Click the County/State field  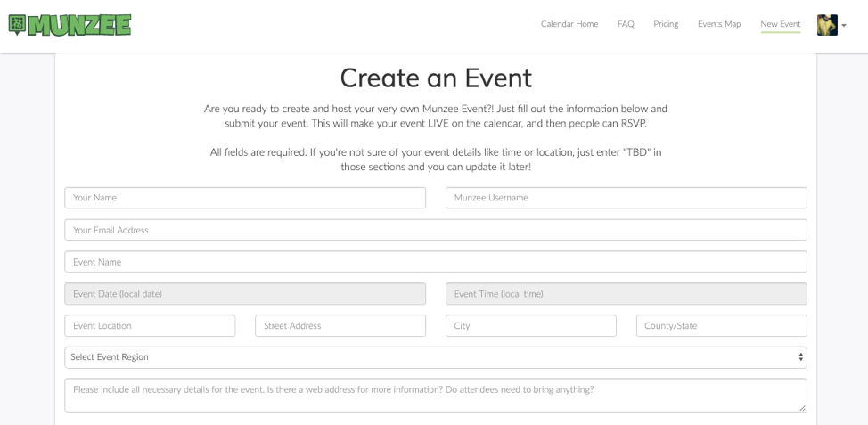click(x=721, y=326)
